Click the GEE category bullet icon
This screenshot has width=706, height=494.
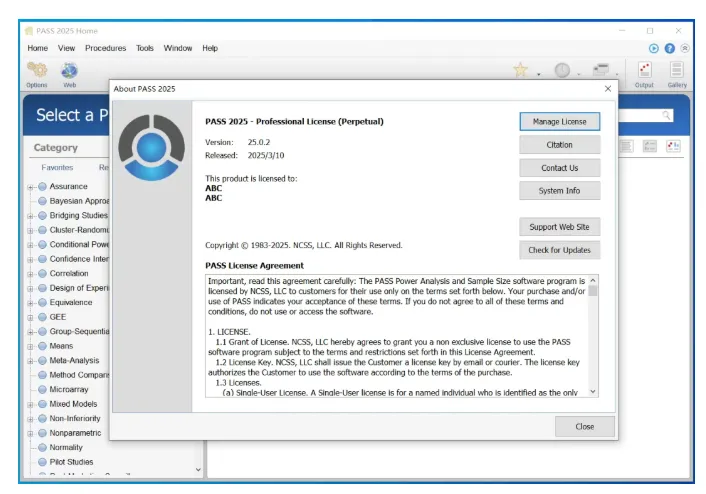(x=42, y=317)
